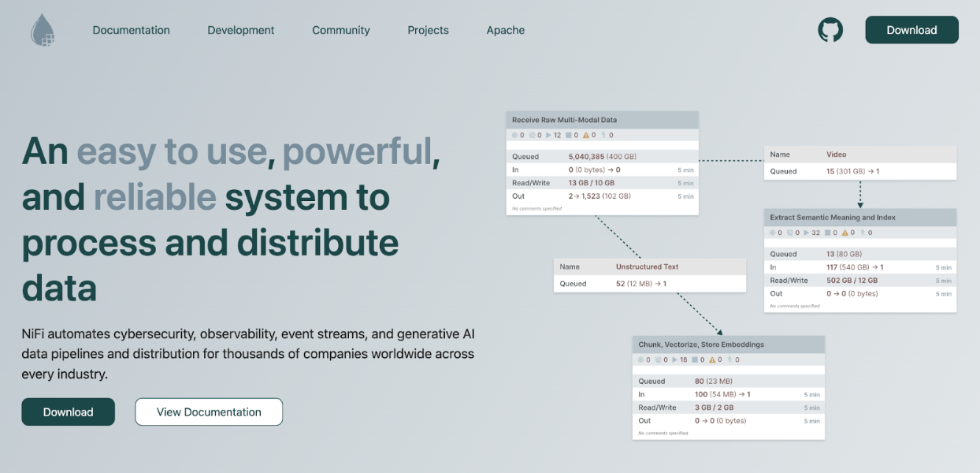Click the 'Chunk, Vectorize, Store Embeddings' title
980x473 pixels.
pyautogui.click(x=701, y=345)
